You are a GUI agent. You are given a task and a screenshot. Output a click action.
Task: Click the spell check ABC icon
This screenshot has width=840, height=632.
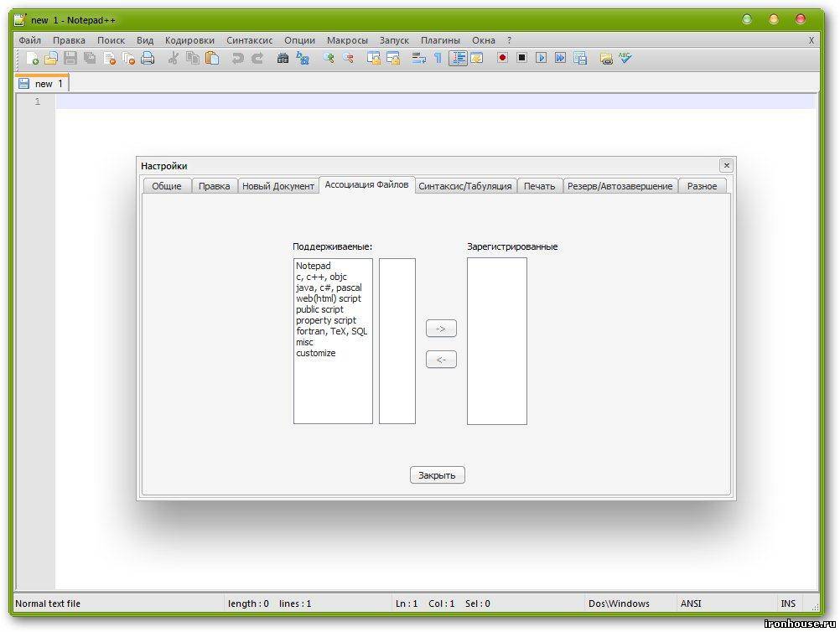click(625, 58)
